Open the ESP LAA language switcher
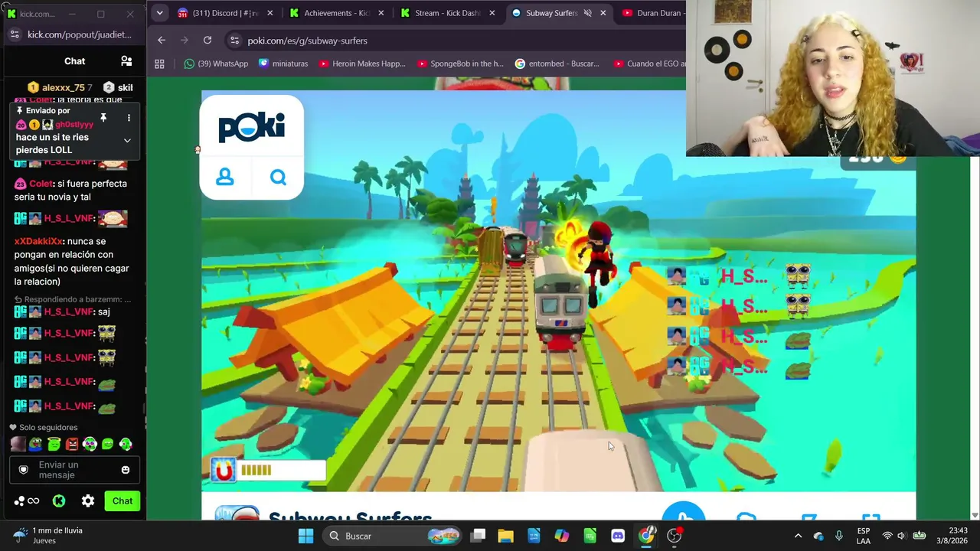This screenshot has height=551, width=980. 864,536
